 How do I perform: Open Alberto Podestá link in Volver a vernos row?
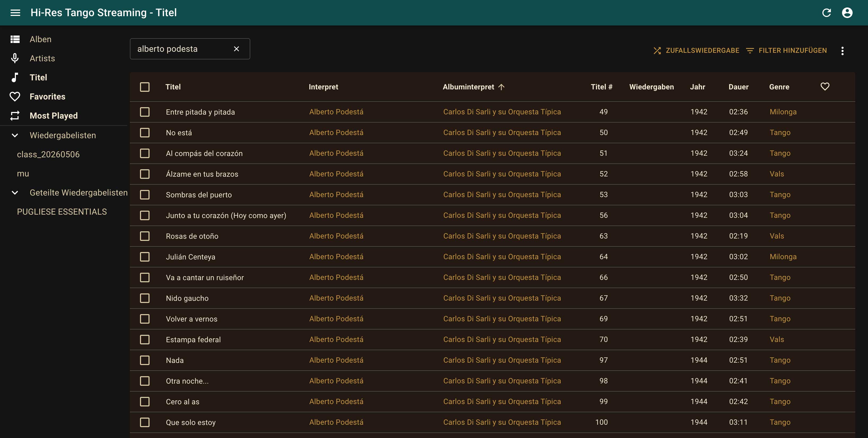pyautogui.click(x=336, y=319)
